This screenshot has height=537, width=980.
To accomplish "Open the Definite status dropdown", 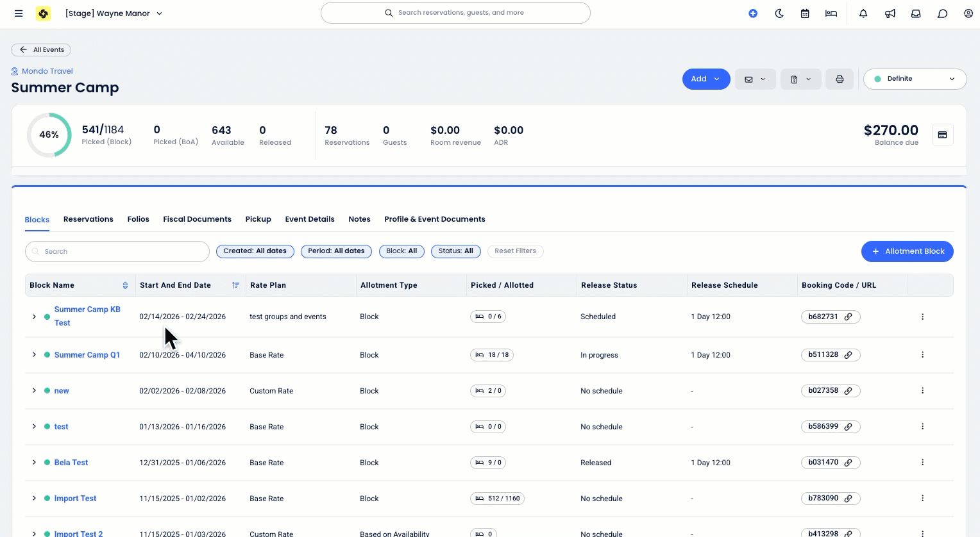I will [915, 79].
